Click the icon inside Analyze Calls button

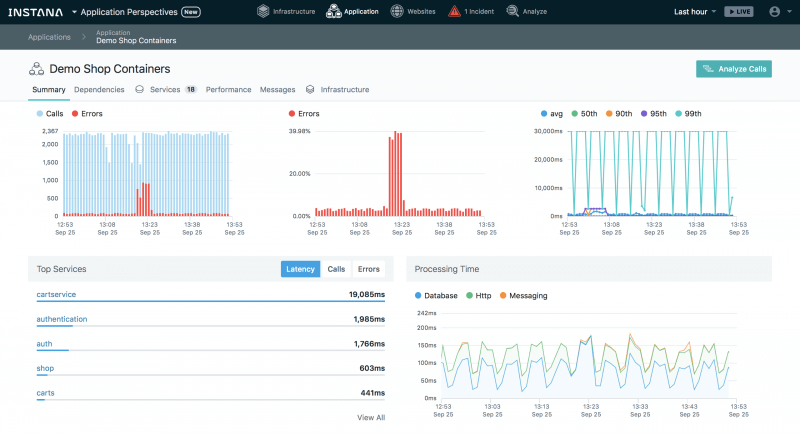click(708, 69)
